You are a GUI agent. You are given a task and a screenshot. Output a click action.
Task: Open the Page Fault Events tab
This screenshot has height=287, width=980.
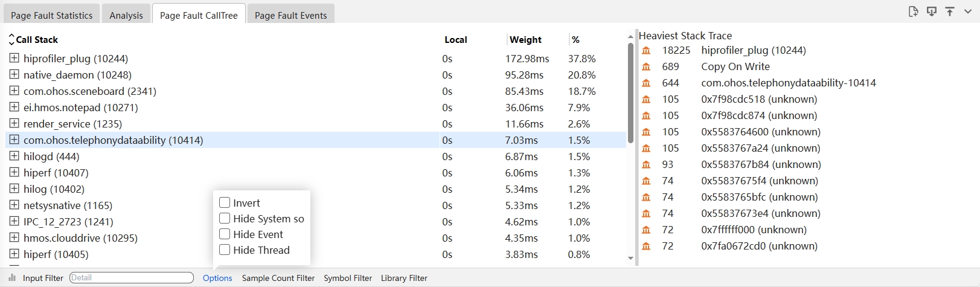(290, 15)
